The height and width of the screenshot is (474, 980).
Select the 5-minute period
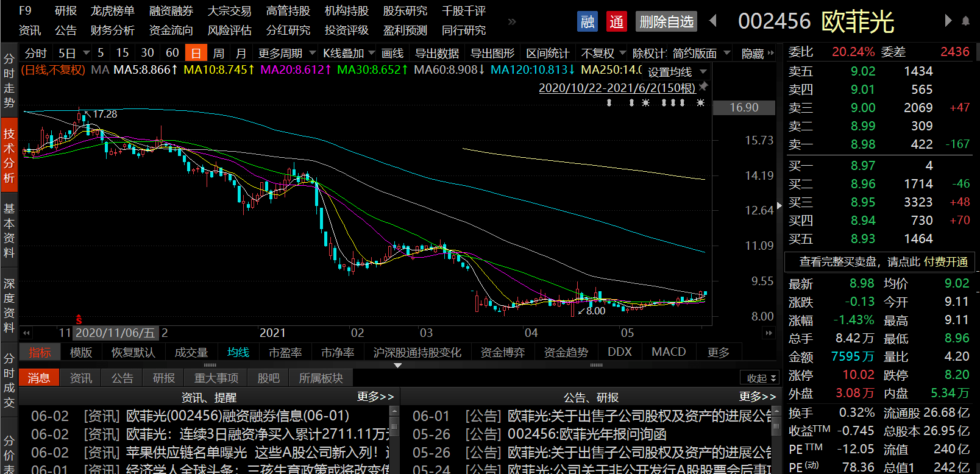101,53
